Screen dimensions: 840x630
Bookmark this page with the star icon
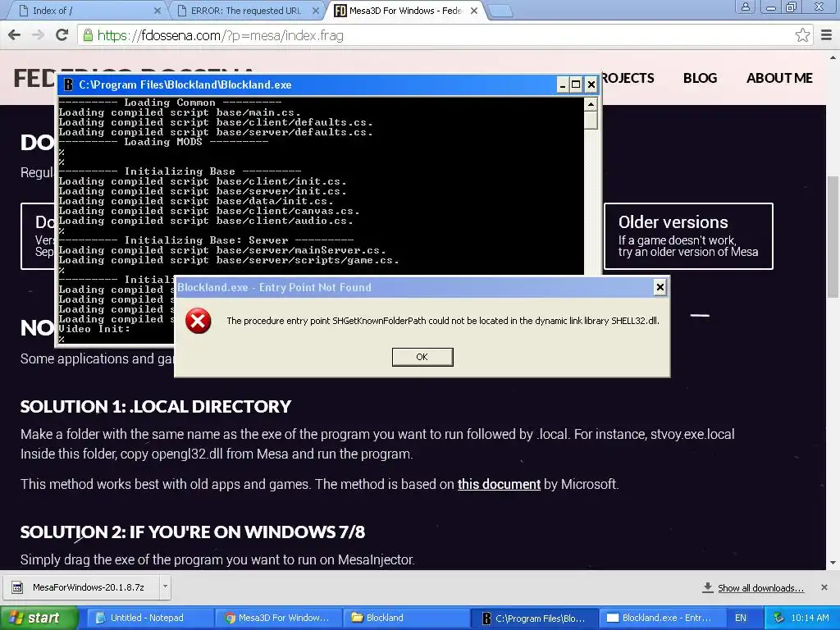[x=802, y=35]
